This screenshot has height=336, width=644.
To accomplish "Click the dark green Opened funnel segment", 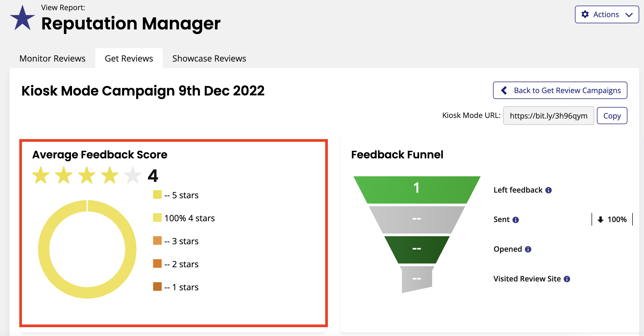I will (x=417, y=250).
